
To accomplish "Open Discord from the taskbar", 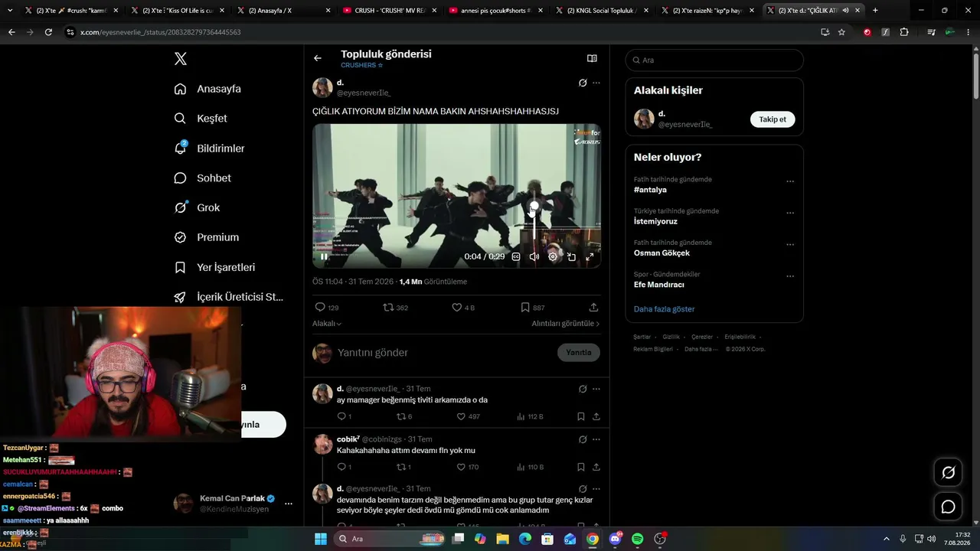I will click(615, 539).
